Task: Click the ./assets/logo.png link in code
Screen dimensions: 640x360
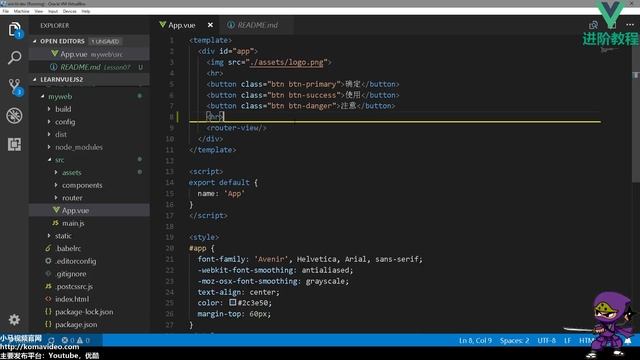Action: [x=286, y=62]
